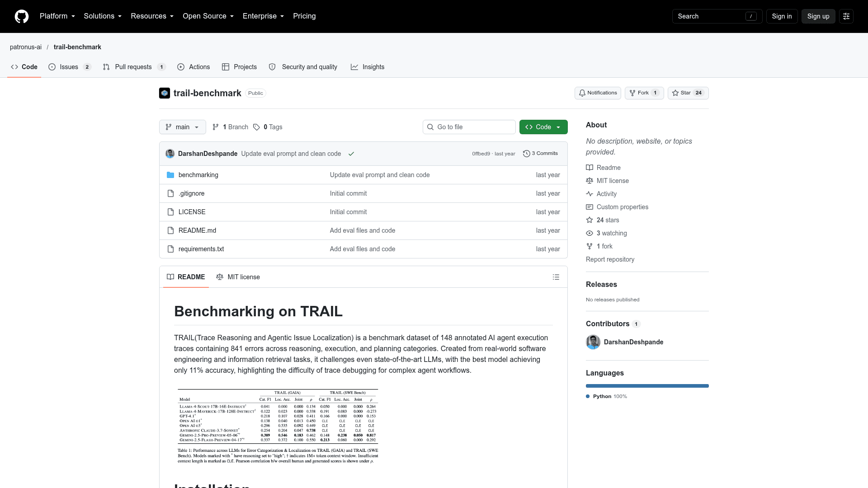Expand the Enterprise menu
The height and width of the screenshot is (488, 868).
264,16
